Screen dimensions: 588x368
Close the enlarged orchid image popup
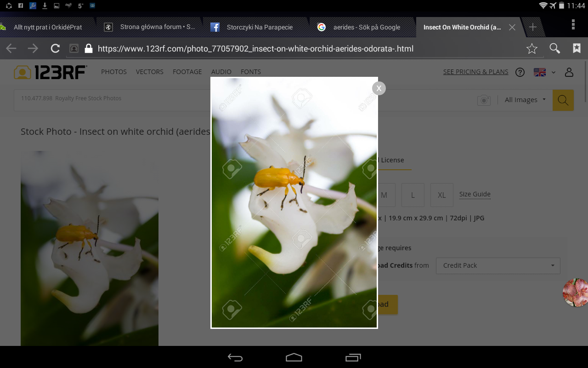(x=379, y=88)
